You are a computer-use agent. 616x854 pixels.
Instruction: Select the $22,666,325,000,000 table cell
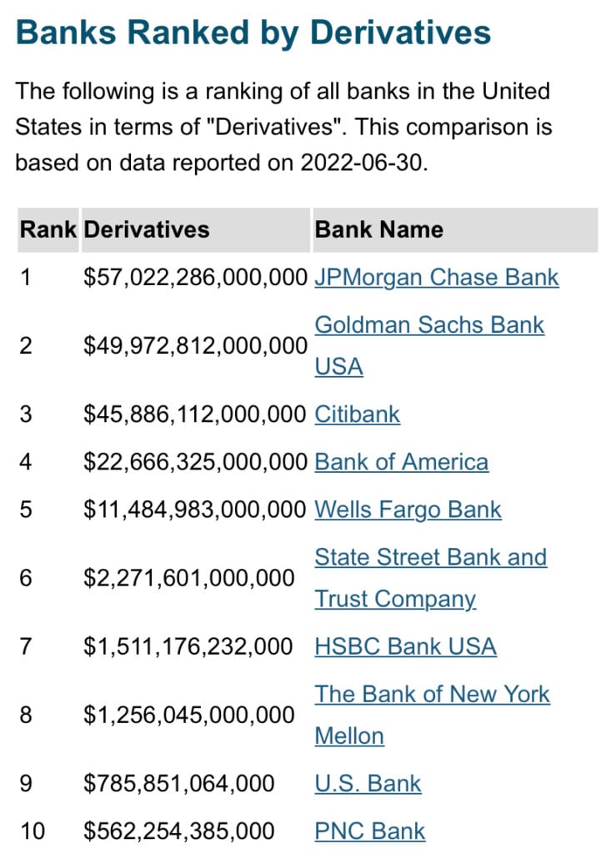pyautogui.click(x=195, y=462)
